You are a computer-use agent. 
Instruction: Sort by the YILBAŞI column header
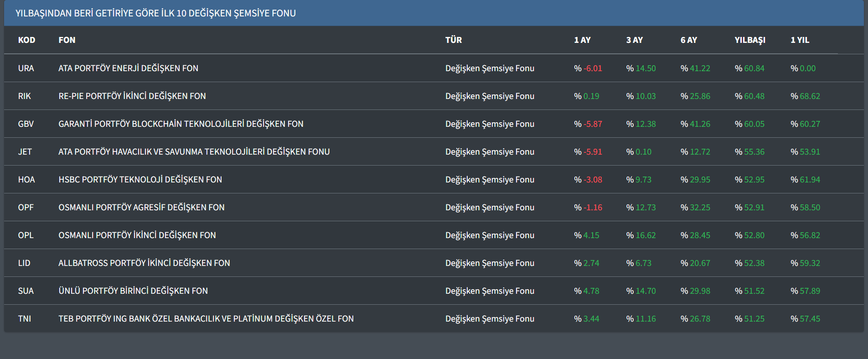(x=749, y=40)
